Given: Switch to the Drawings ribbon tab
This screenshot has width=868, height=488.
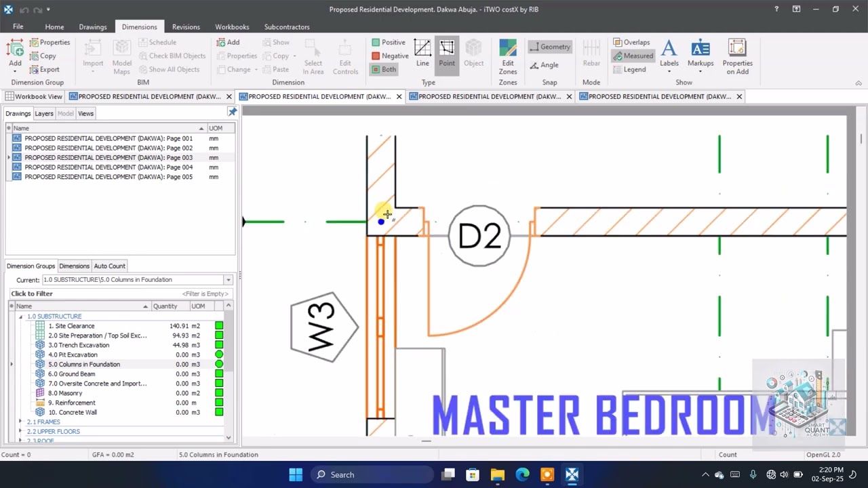Looking at the screenshot, I should [x=93, y=26].
